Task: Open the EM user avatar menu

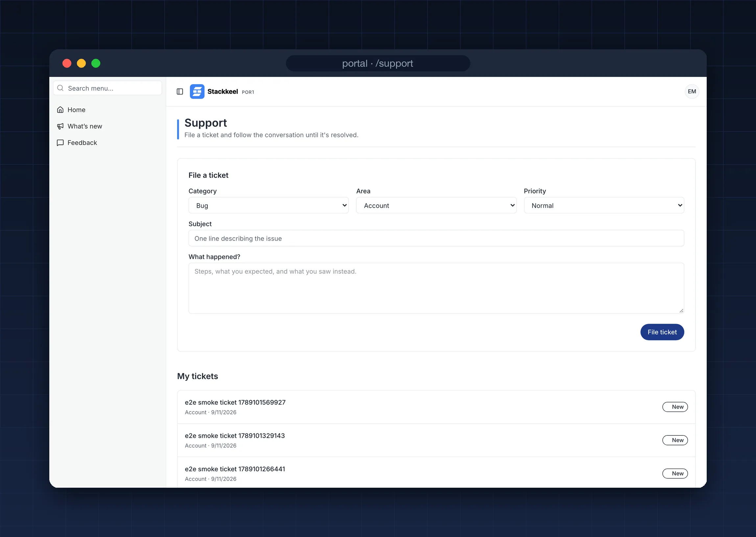Action: pyautogui.click(x=692, y=92)
